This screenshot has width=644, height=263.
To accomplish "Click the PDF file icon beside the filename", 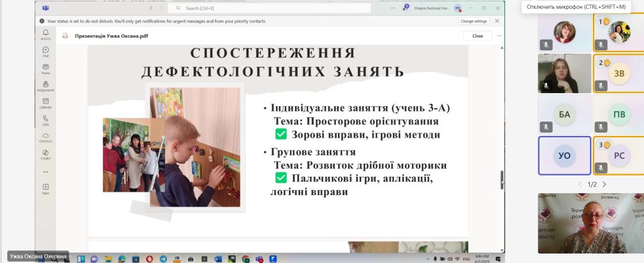I will click(x=65, y=36).
